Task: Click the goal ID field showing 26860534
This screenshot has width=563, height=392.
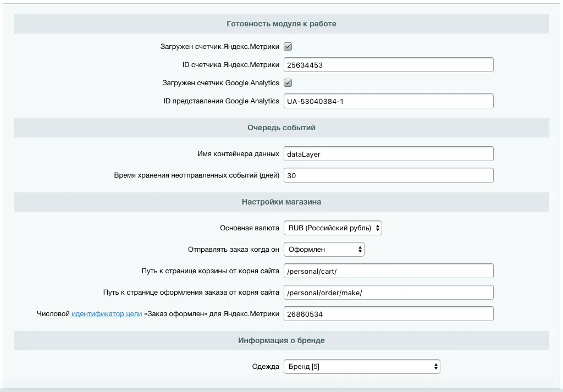Action: 388,313
